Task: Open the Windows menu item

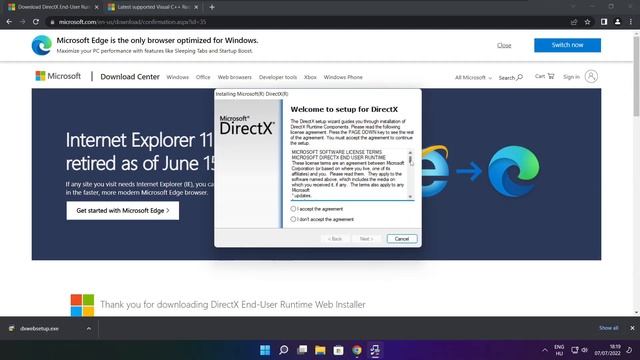Action: coord(178,77)
